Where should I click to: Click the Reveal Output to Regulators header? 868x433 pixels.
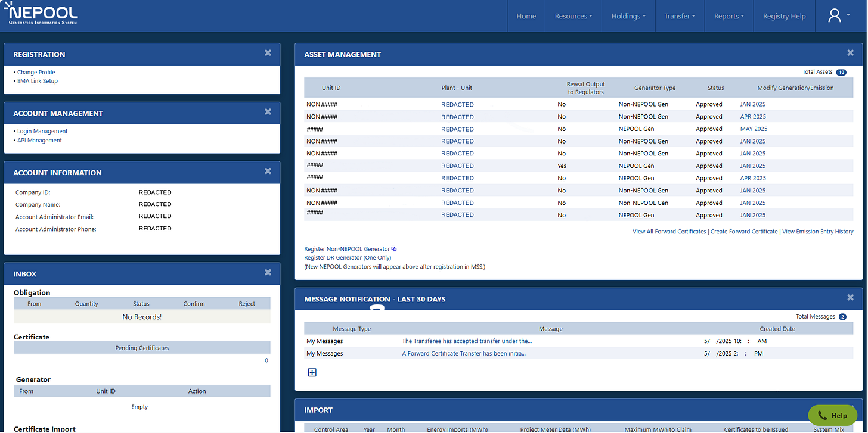[x=585, y=88]
